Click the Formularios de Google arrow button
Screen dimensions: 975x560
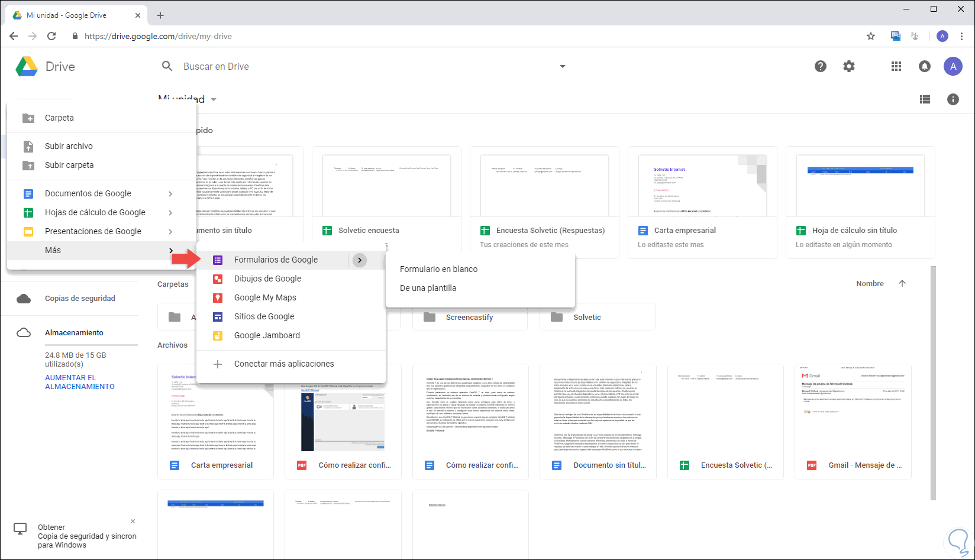click(x=360, y=260)
